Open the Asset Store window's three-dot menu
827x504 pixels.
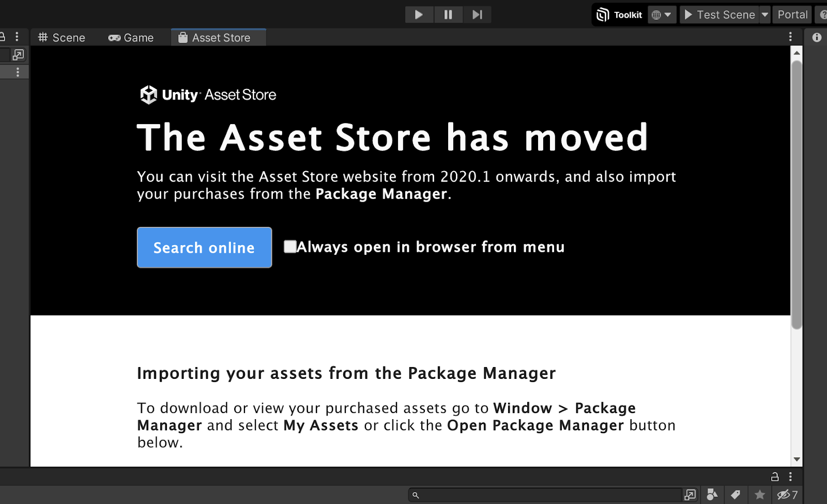click(x=790, y=37)
